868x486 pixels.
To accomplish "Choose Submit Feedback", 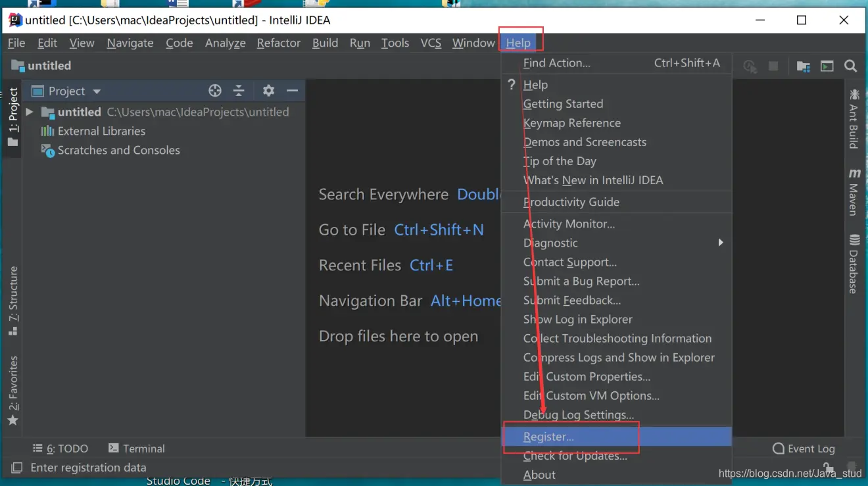I will 617,300.
